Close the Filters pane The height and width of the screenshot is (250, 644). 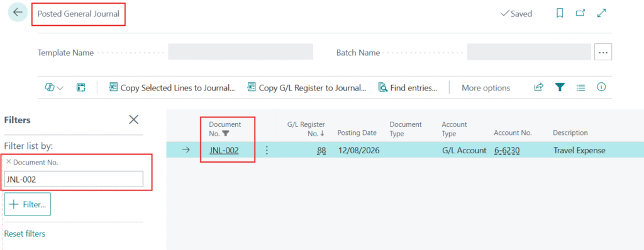[x=133, y=119]
